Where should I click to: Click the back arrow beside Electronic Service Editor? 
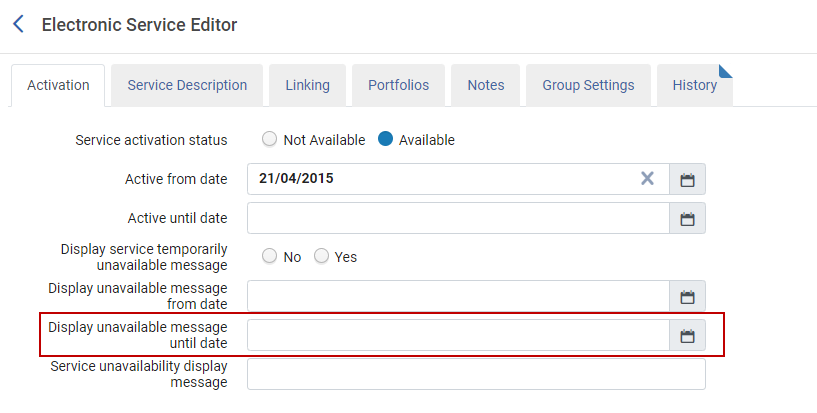18,24
